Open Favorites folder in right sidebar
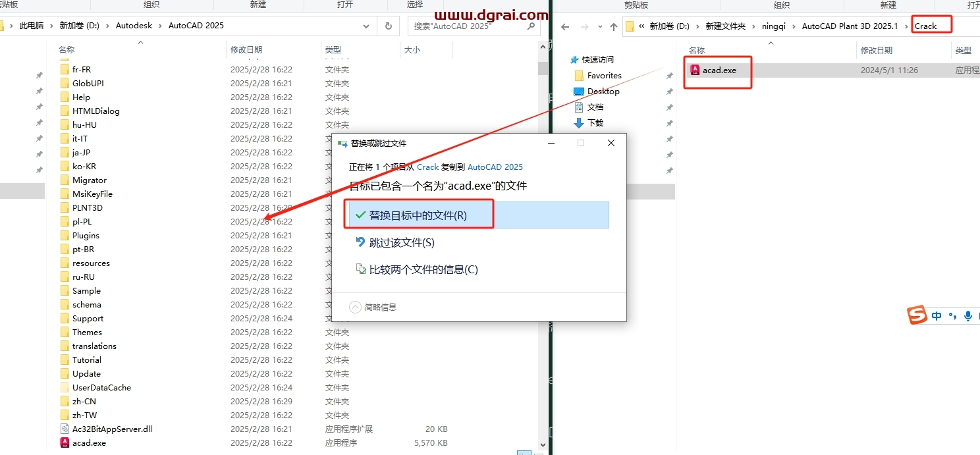The width and height of the screenshot is (980, 455). pyautogui.click(x=604, y=75)
